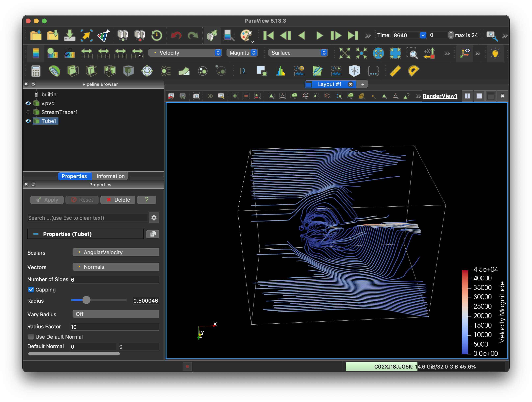Viewport: 532px width, 402px height.
Task: Open the Scalars AngularVelocity dropdown
Action: (116, 252)
